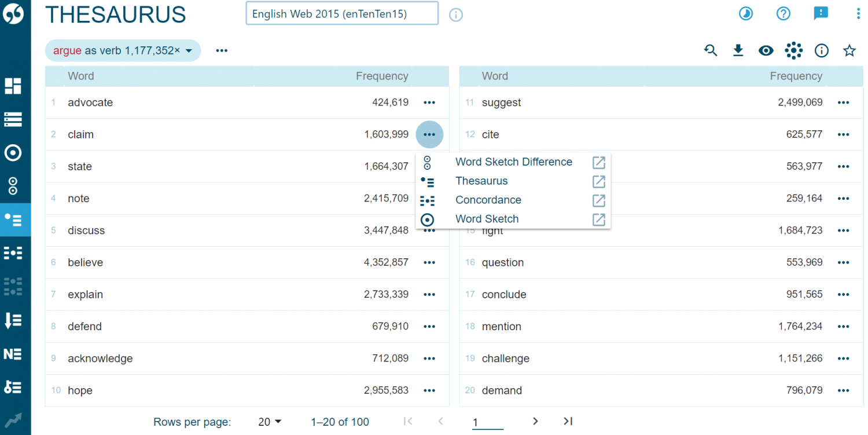Screen dimensions: 868x435
Task: Download the thesaurus results
Action: pos(738,50)
